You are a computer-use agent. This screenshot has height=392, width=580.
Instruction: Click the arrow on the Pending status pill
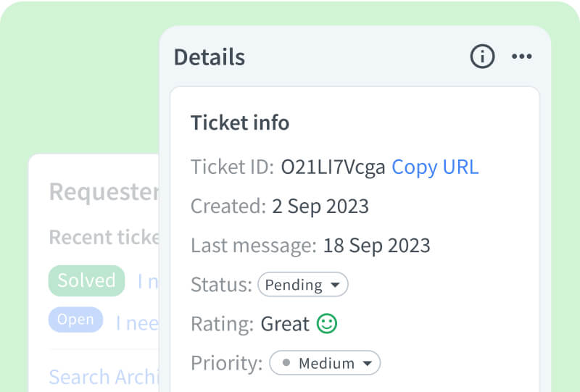tap(335, 285)
